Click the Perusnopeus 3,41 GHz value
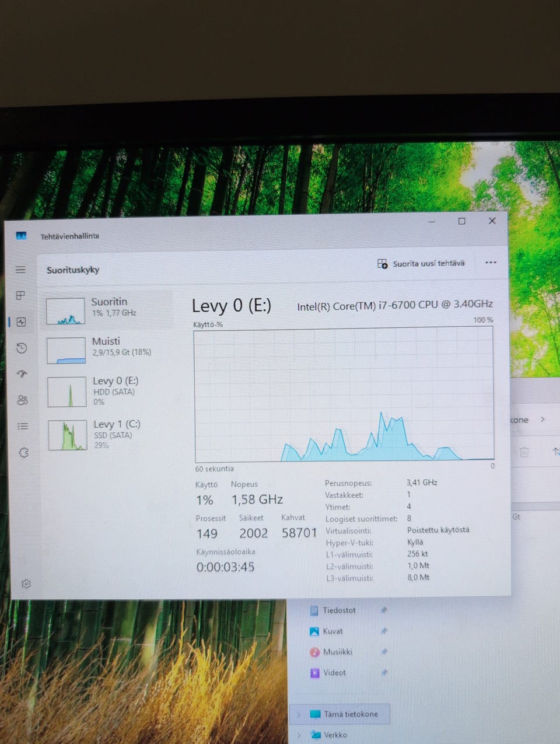This screenshot has width=560, height=744. (422, 482)
